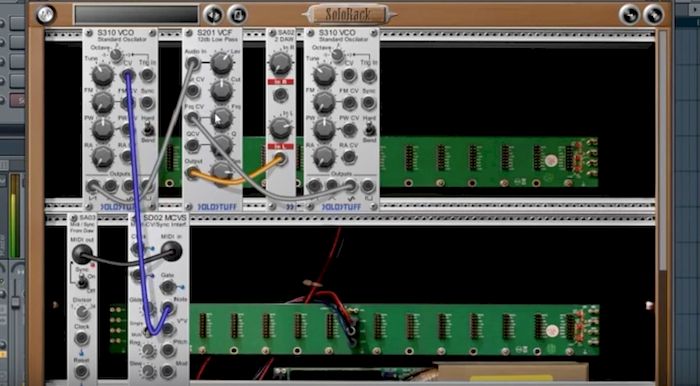Screen dimensions: 700x386
Task: Click the SoloRack logo plate
Action: pyautogui.click(x=348, y=15)
